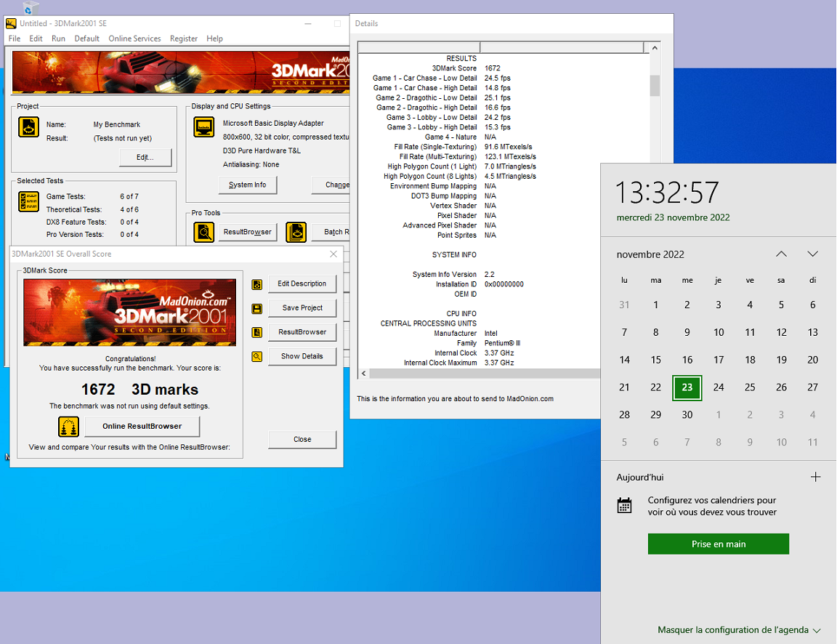837x644 pixels.
Task: Click the Edit... button in Project group
Action: pyautogui.click(x=145, y=158)
